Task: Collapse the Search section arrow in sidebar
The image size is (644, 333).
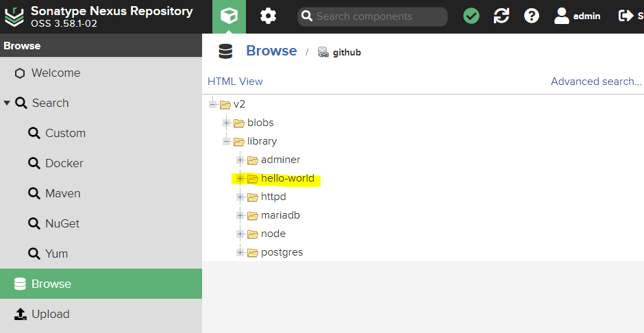Action: [x=7, y=103]
